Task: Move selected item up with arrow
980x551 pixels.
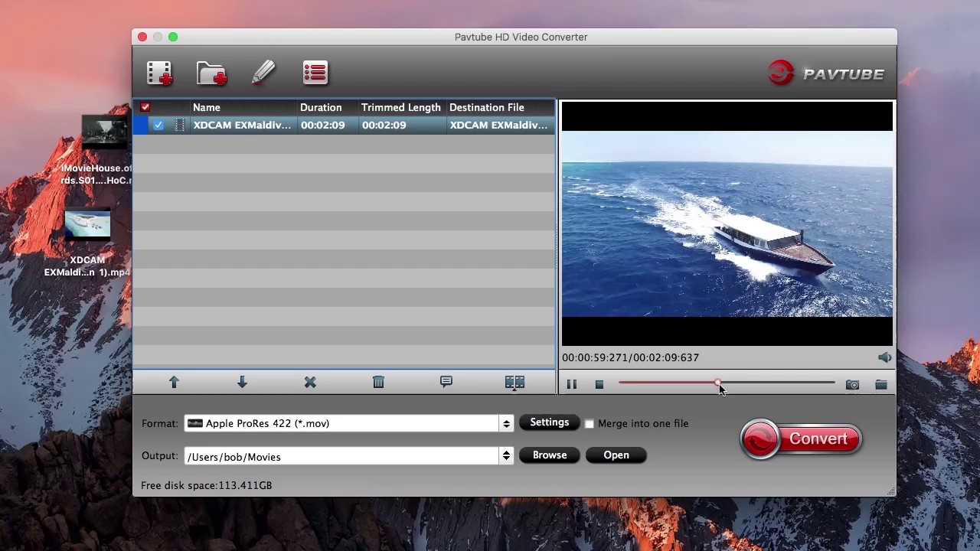Action: pyautogui.click(x=174, y=382)
